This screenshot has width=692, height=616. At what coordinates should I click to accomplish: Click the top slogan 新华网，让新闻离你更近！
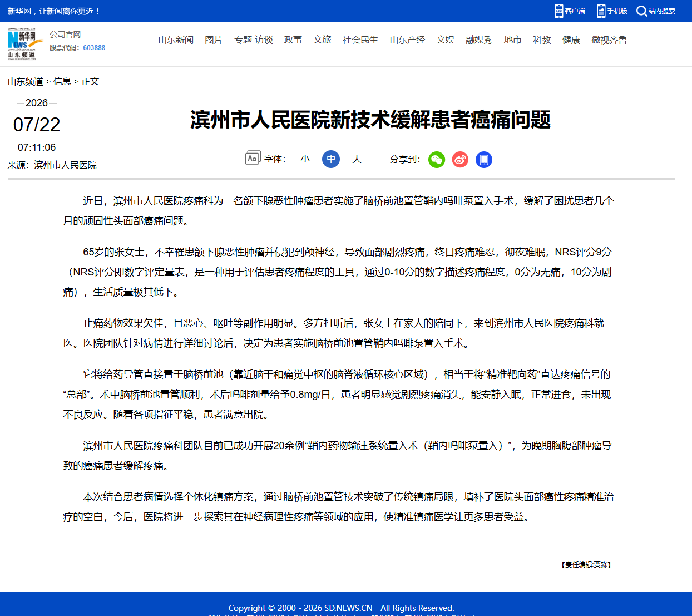(x=54, y=11)
